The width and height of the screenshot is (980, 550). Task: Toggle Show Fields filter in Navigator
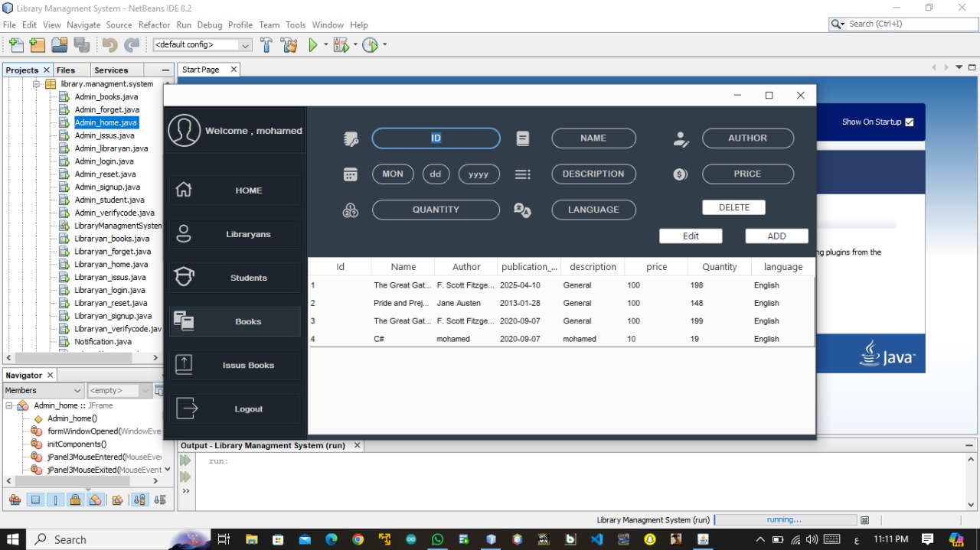(35, 500)
